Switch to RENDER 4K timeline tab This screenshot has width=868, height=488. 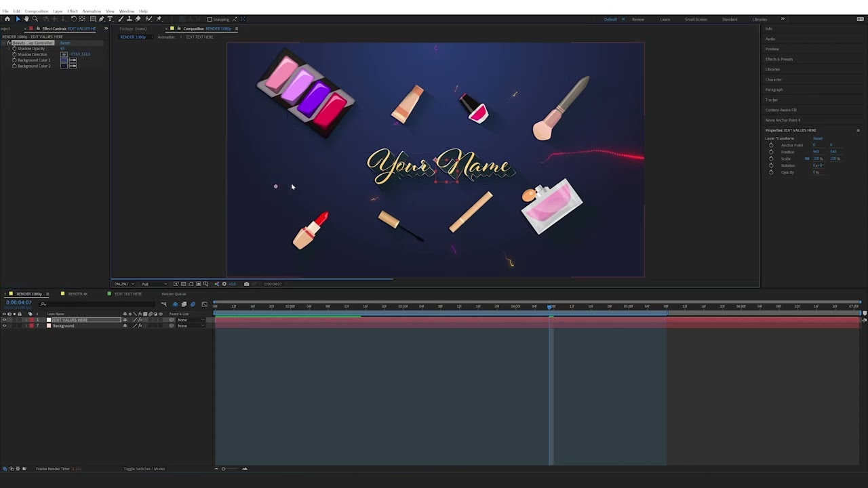pyautogui.click(x=78, y=294)
